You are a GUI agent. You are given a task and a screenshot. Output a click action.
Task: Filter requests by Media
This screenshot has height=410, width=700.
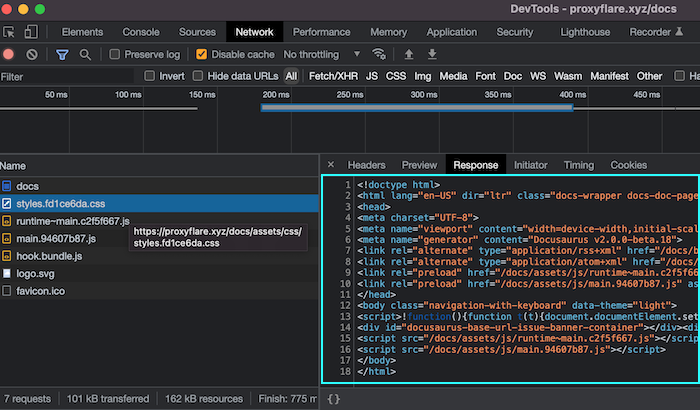tap(453, 76)
